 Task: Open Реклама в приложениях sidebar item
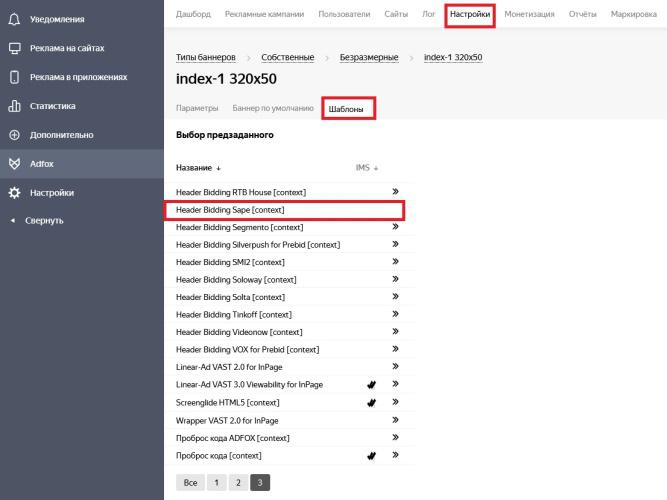(x=78, y=77)
